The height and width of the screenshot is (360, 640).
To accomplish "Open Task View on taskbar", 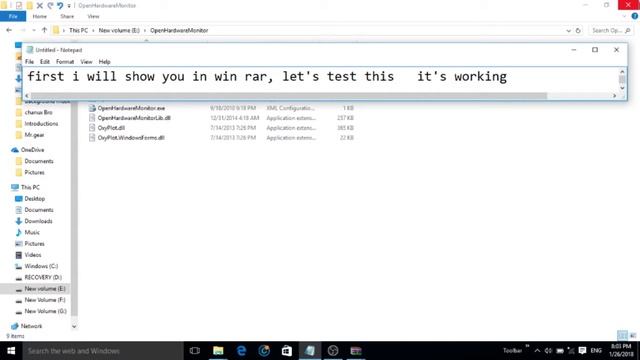I will point(195,351).
